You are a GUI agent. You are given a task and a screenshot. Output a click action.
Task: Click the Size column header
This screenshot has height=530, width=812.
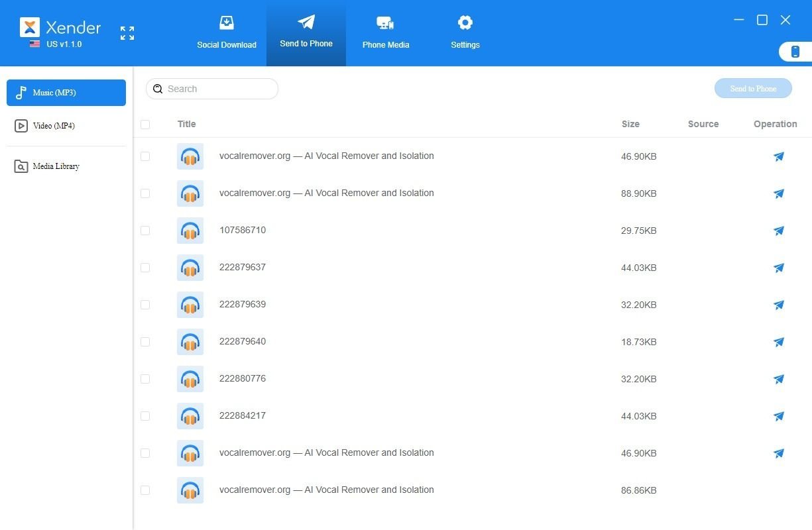click(630, 124)
